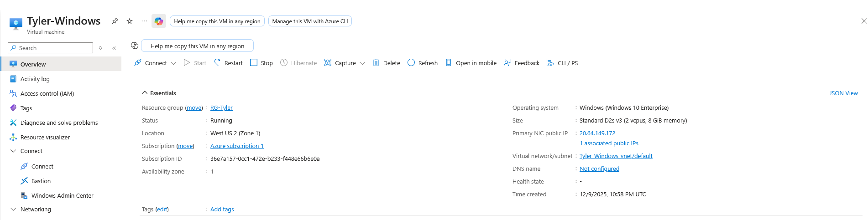Focus the sidebar Search field
This screenshot has width=868, height=220.
pos(51,48)
